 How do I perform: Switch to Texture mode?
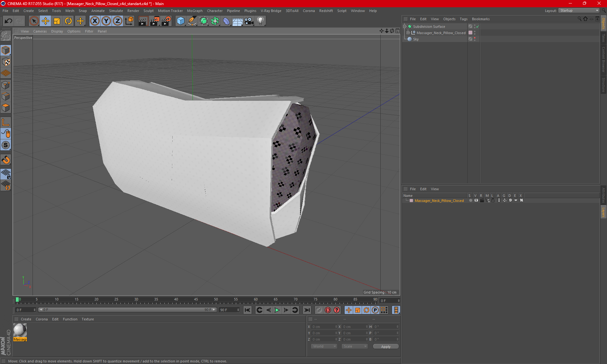pos(6,62)
